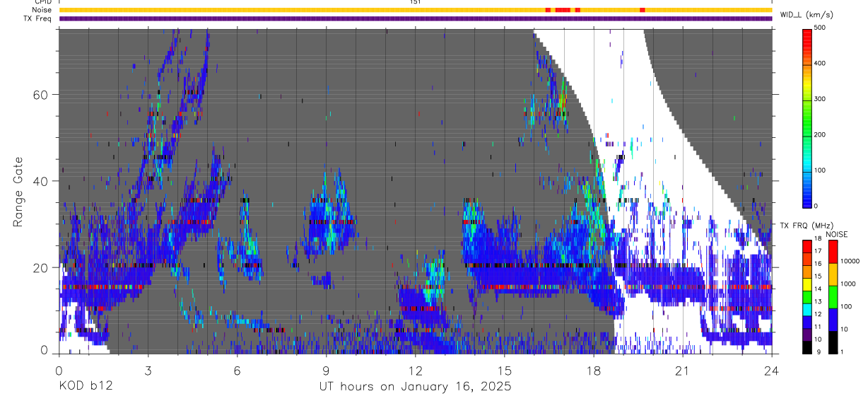This screenshot has height=401, width=868.
Task: Click the "NOISE" legend title
Action: pyautogui.click(x=836, y=234)
